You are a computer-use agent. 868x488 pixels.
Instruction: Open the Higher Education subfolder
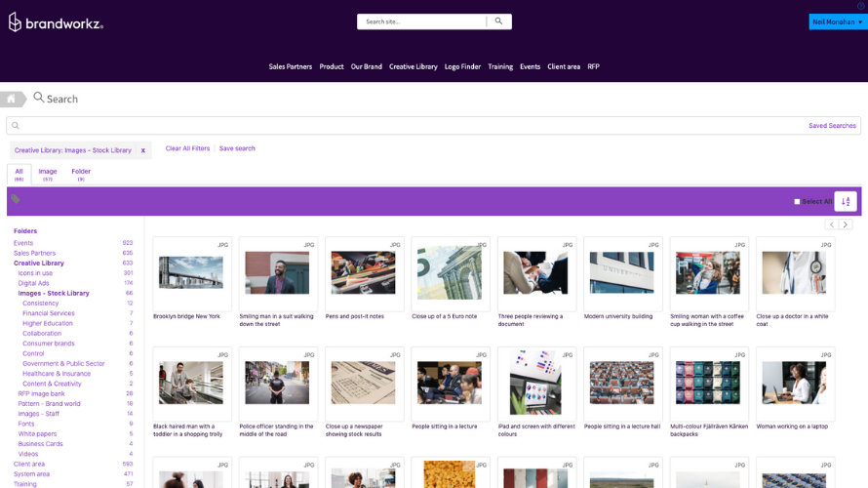coord(48,323)
